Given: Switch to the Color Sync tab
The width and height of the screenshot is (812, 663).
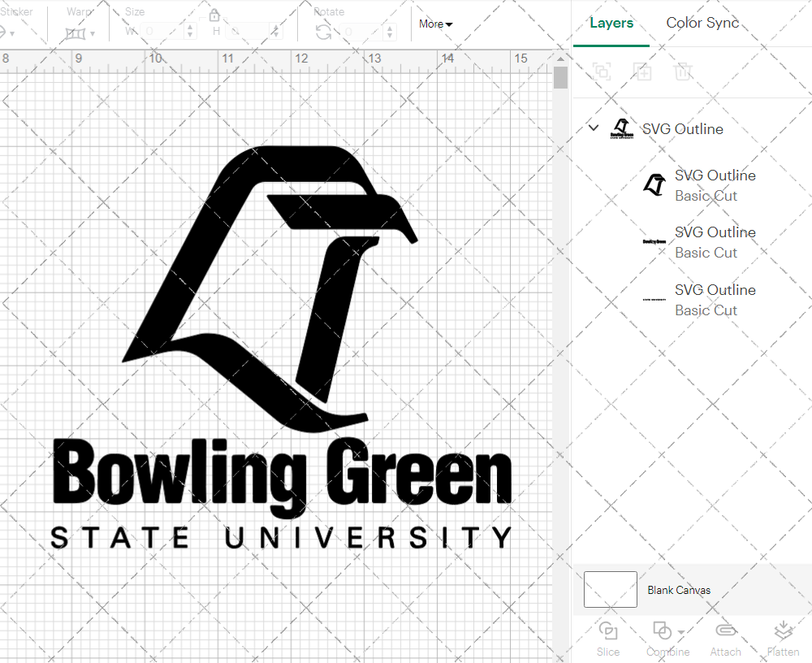Looking at the screenshot, I should pyautogui.click(x=702, y=23).
